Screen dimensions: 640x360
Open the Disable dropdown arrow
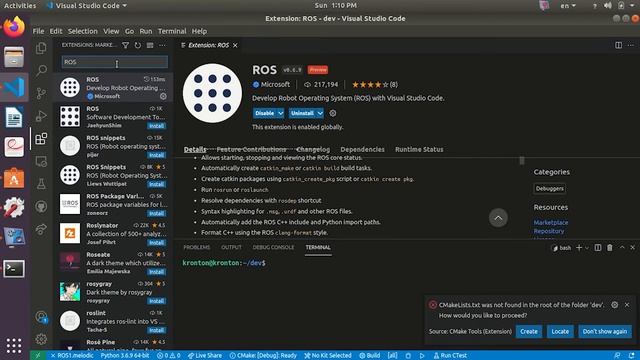tap(281, 113)
